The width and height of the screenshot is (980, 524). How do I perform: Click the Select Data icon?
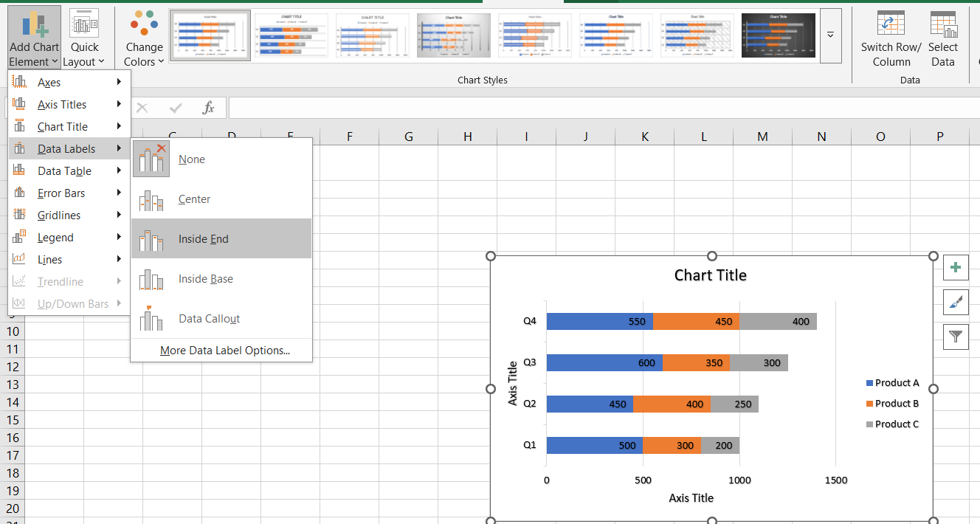click(942, 24)
